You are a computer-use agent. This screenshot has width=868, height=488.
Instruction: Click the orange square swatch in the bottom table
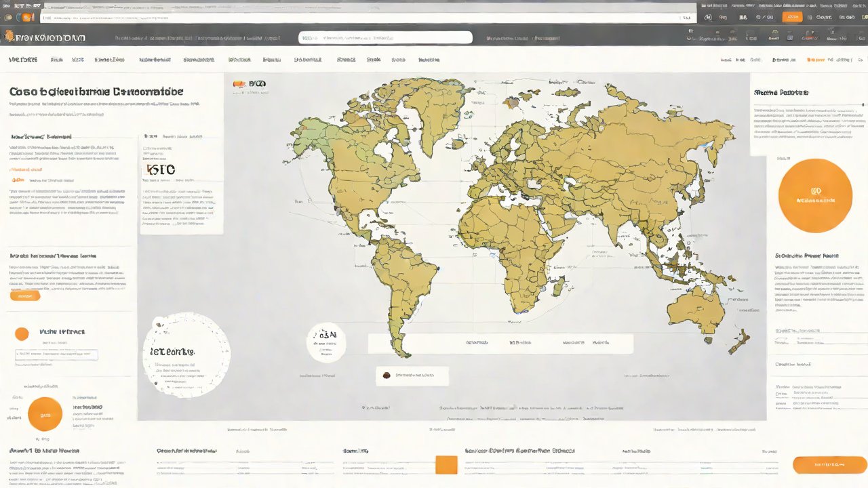(x=446, y=464)
